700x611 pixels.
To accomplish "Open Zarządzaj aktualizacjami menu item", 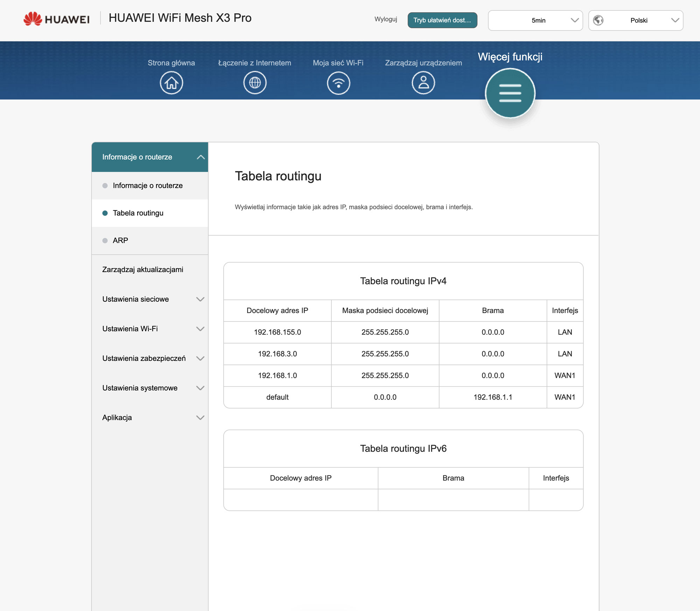I will (142, 270).
